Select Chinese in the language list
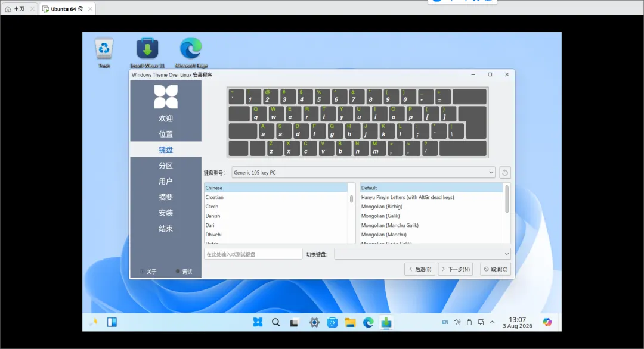 pos(276,188)
